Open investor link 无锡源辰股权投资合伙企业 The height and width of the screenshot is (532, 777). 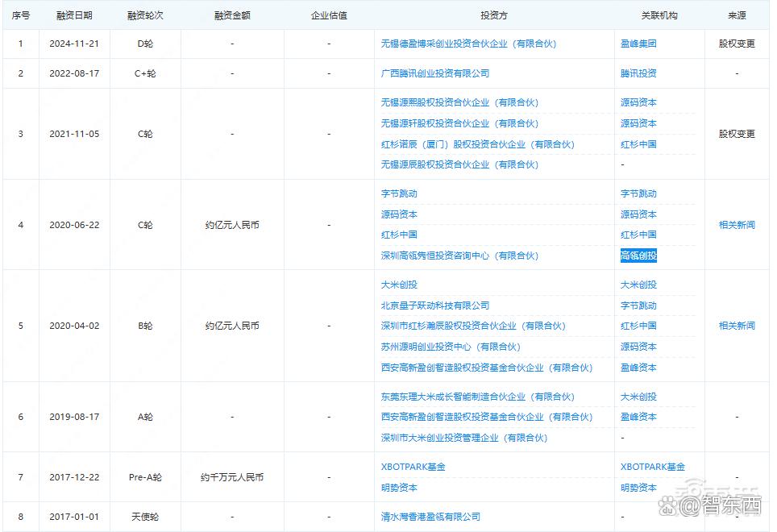[459, 164]
